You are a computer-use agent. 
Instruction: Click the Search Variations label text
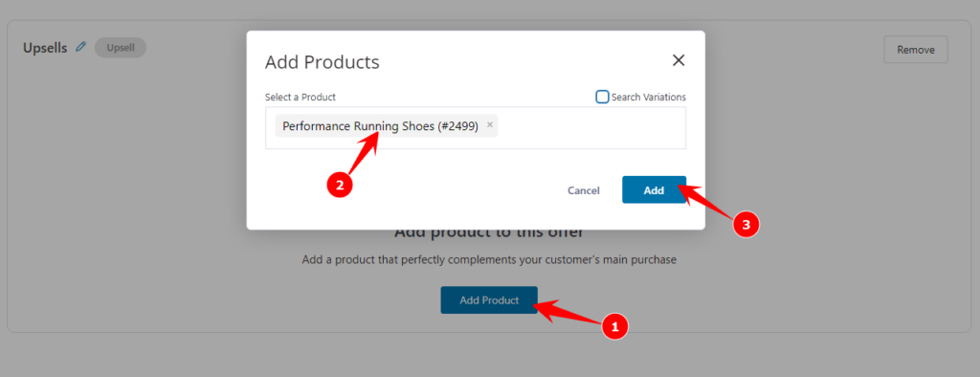649,97
